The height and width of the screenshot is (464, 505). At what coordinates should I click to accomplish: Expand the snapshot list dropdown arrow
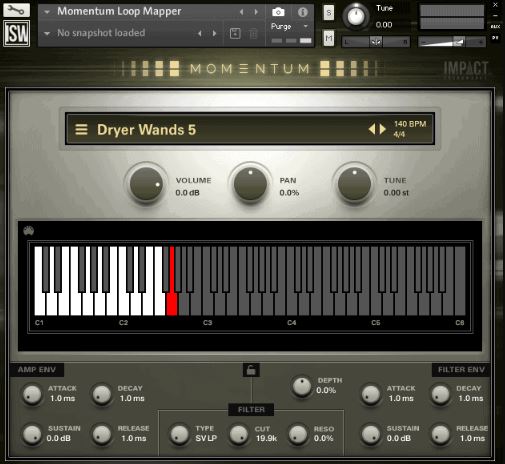(47, 33)
